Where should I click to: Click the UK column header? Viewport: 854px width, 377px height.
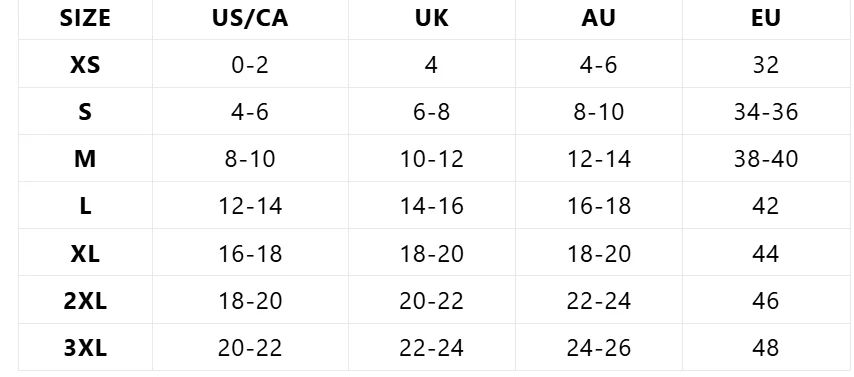click(x=431, y=18)
